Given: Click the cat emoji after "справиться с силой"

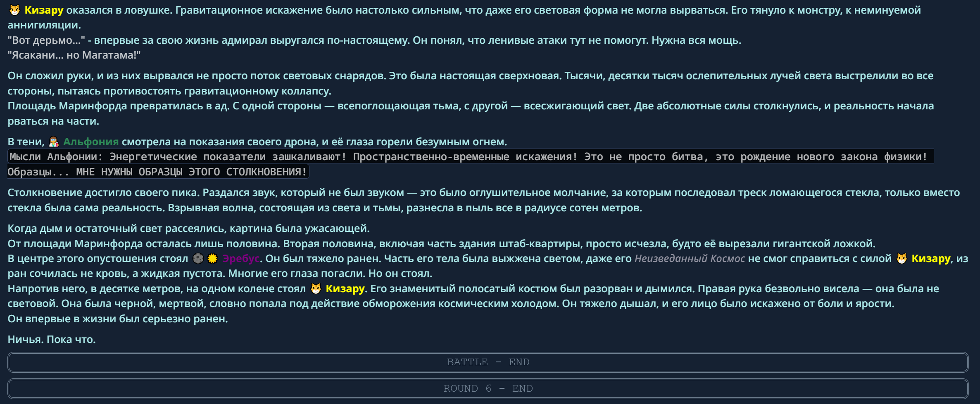Looking at the screenshot, I should click(x=902, y=258).
